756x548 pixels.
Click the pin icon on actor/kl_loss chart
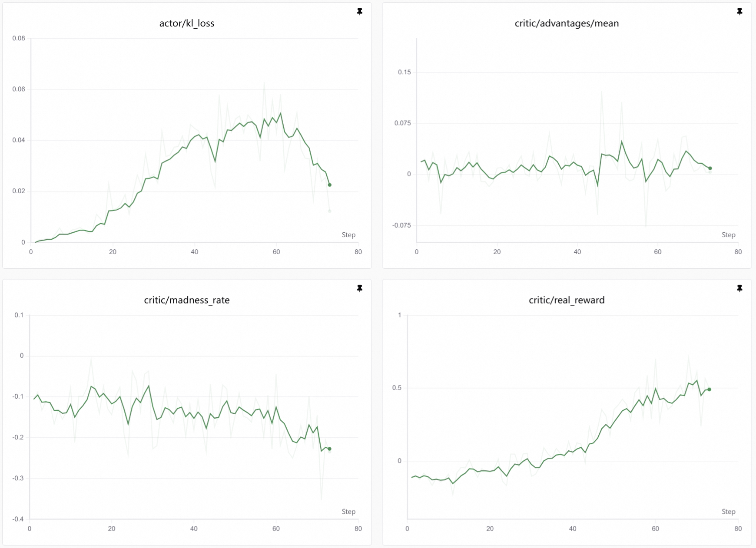360,12
